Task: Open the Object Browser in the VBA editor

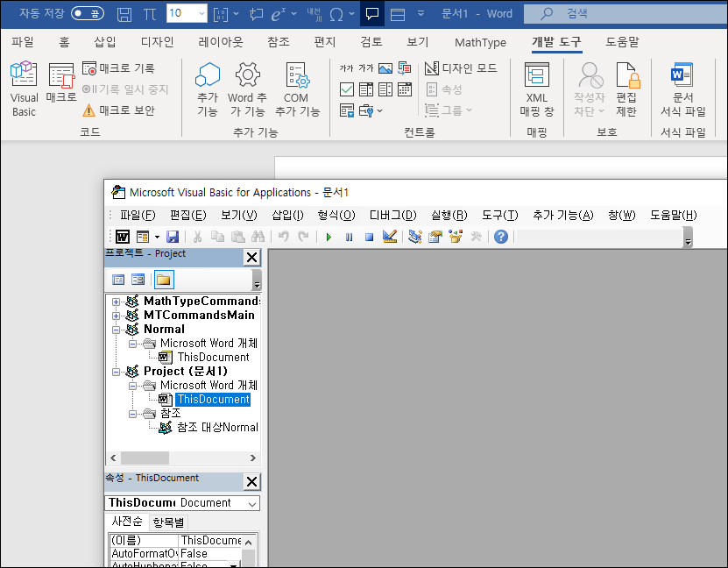Action: coord(454,237)
